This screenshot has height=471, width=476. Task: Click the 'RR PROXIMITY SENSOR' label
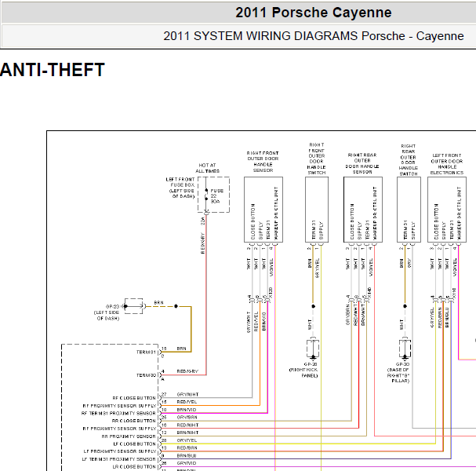tap(129, 436)
